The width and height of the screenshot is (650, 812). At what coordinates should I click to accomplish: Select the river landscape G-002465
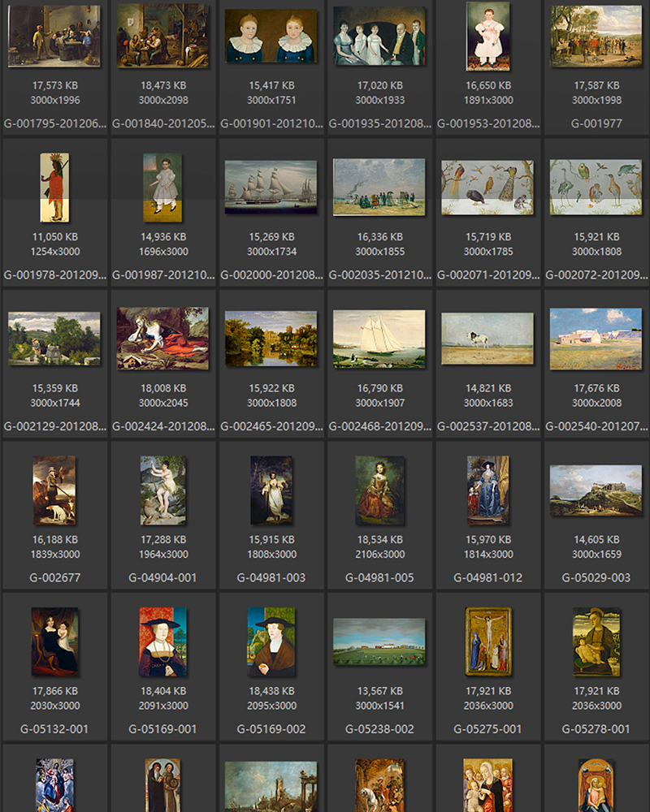point(271,339)
